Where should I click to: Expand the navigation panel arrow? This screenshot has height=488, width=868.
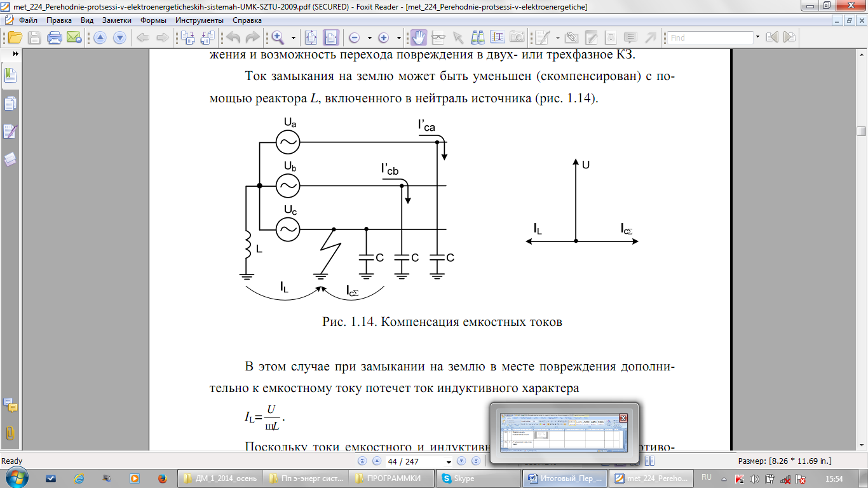coord(15,55)
